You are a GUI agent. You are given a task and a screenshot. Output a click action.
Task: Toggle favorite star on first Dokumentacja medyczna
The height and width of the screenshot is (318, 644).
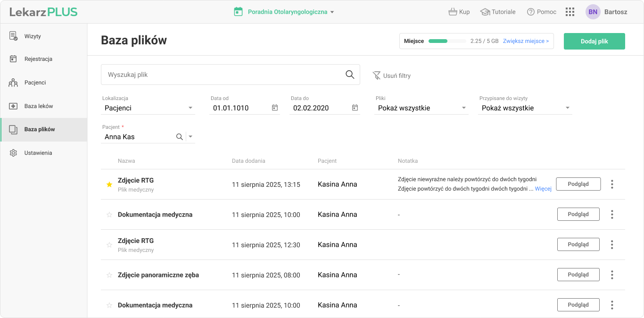[x=109, y=215]
